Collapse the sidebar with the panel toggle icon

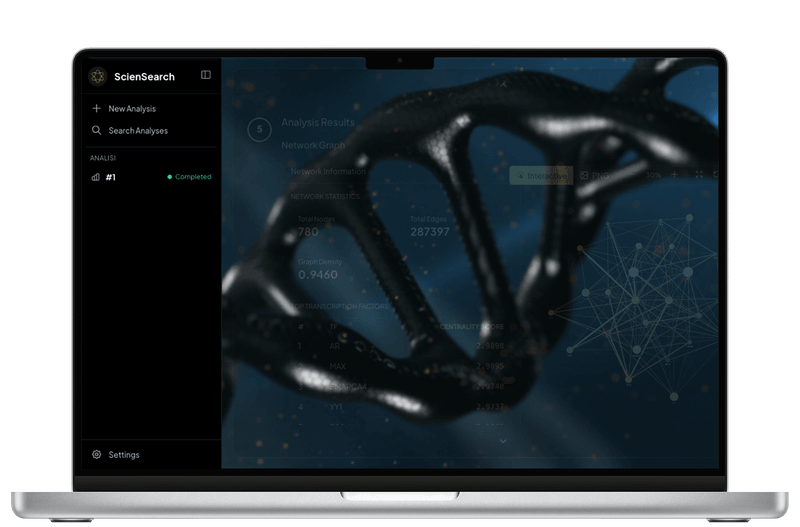(x=206, y=75)
